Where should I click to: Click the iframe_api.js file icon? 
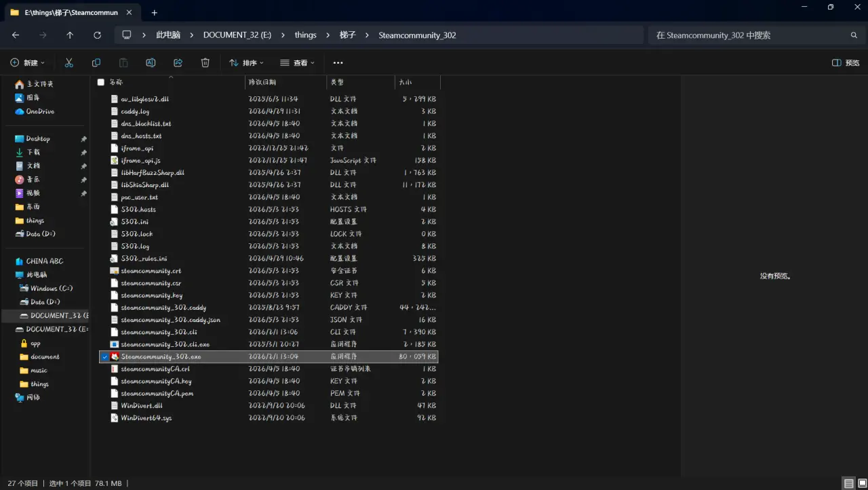(115, 161)
